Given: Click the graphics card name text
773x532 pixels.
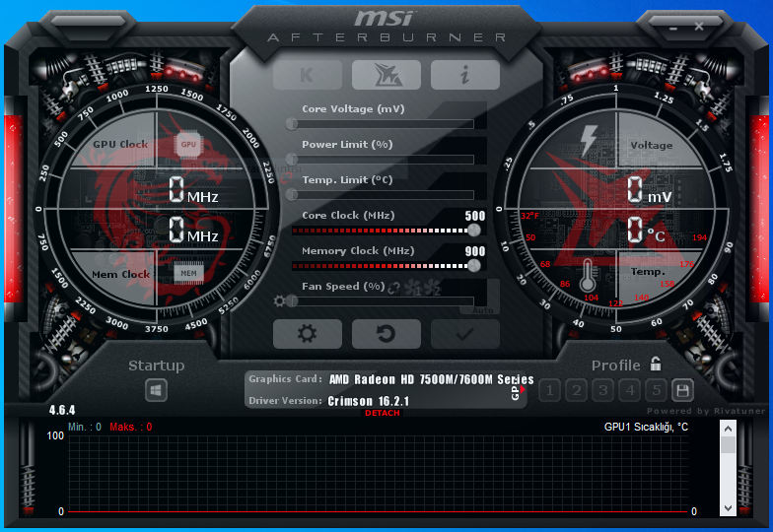Looking at the screenshot, I should point(432,379).
